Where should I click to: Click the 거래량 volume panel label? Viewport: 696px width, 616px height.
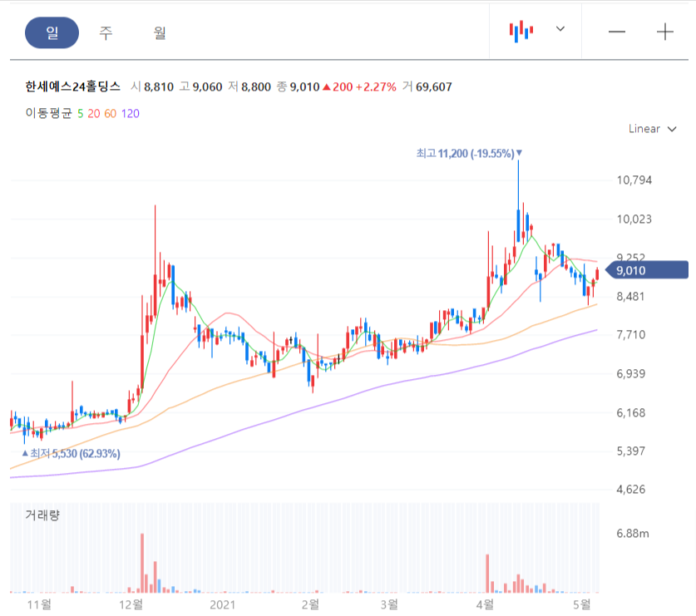[42, 515]
